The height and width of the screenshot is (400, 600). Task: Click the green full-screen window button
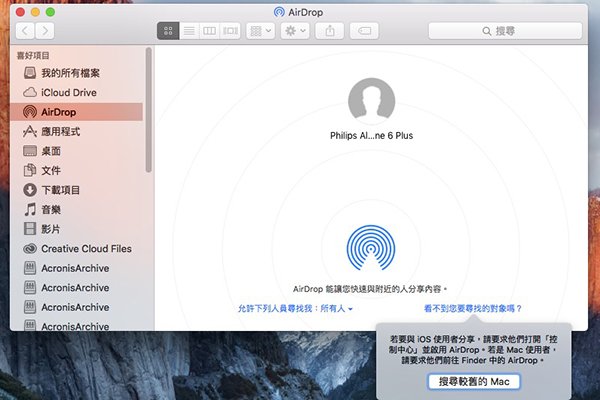(x=50, y=12)
